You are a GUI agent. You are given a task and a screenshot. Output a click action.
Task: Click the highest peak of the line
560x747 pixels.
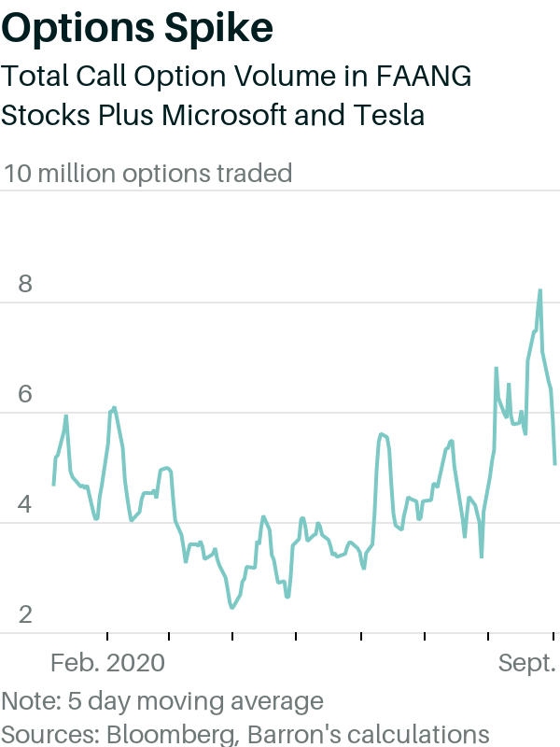(540, 290)
